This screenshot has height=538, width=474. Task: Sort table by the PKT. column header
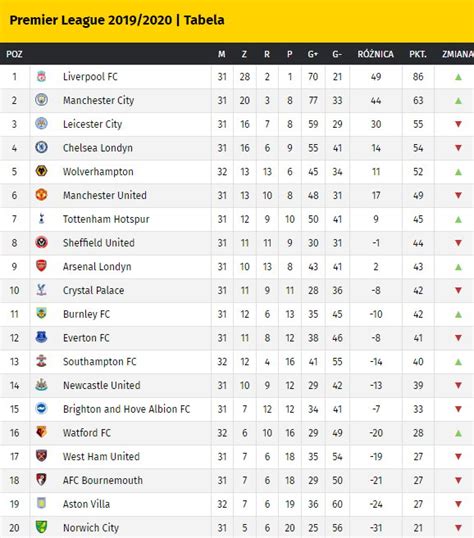coord(418,54)
